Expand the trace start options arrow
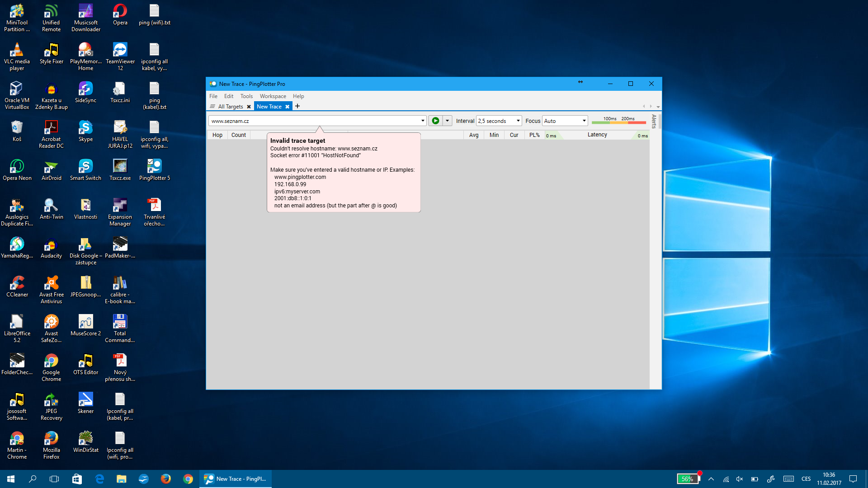This screenshot has height=488, width=868. [x=447, y=121]
